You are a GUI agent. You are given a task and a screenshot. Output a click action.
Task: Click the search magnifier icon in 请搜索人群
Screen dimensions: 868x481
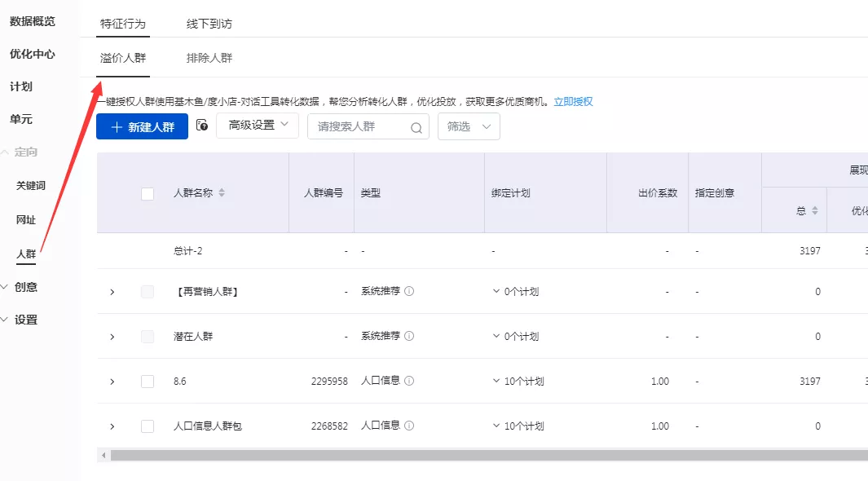point(416,128)
